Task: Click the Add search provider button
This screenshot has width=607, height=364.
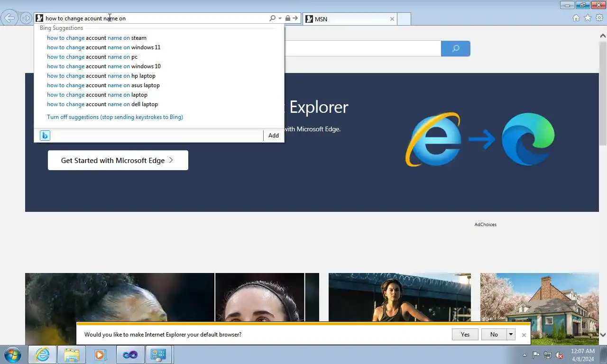Action: click(x=274, y=136)
